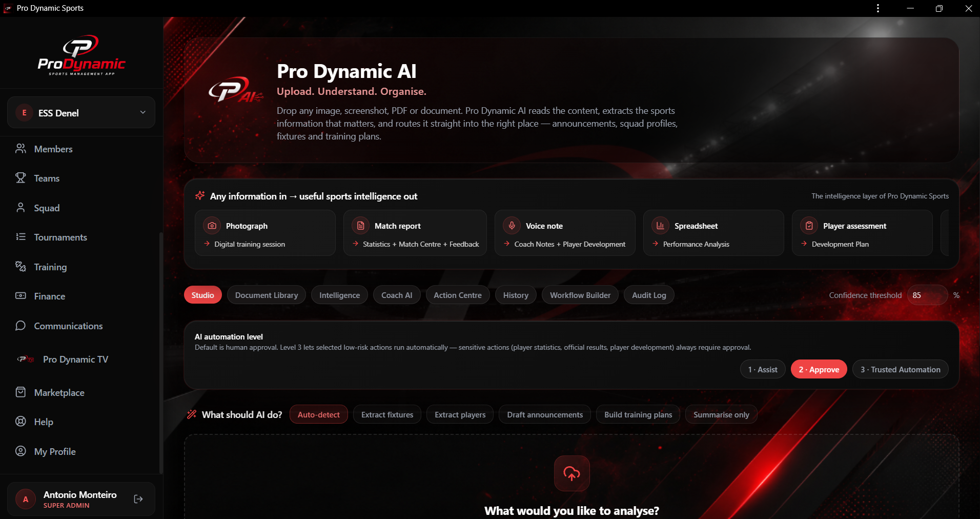Click the Help lifebuoy icon
980x519 pixels.
pos(21,422)
